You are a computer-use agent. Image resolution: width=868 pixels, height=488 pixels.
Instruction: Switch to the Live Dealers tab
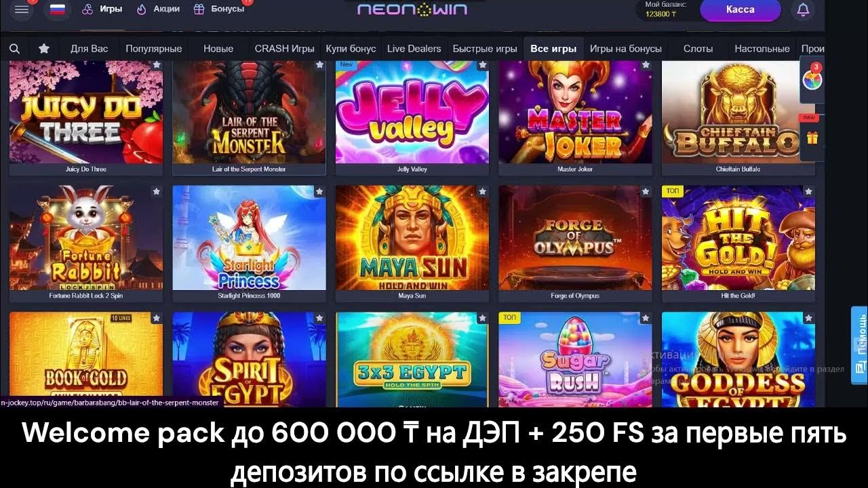[414, 49]
